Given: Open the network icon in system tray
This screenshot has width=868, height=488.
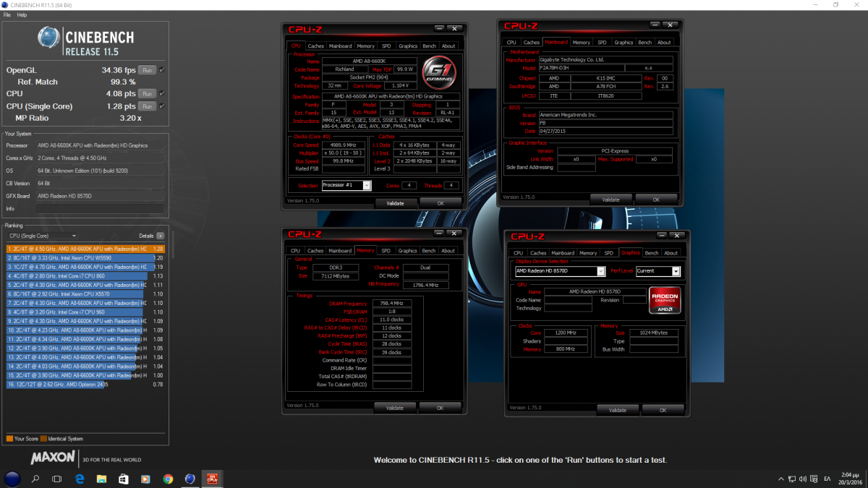Looking at the screenshot, I should pos(793,479).
